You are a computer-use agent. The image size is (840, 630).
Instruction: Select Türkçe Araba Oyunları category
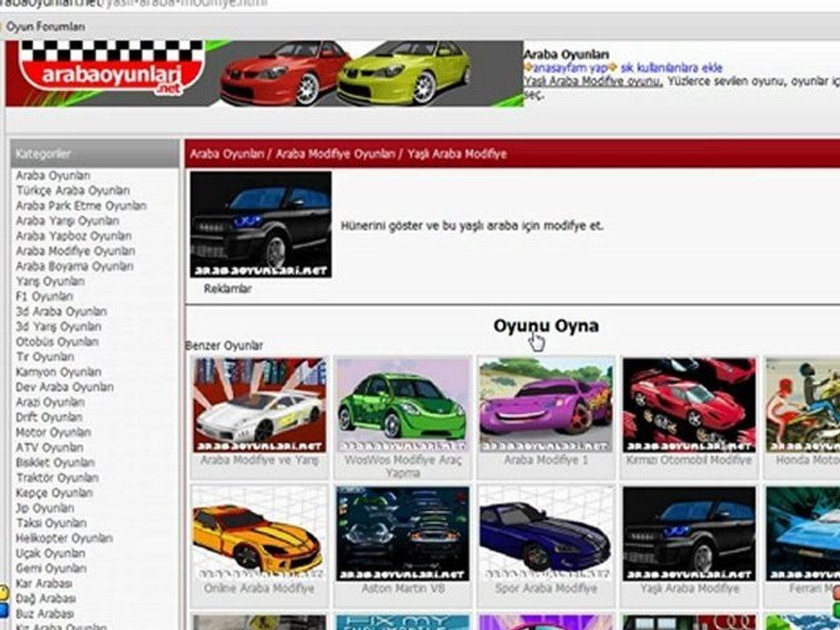[73, 190]
